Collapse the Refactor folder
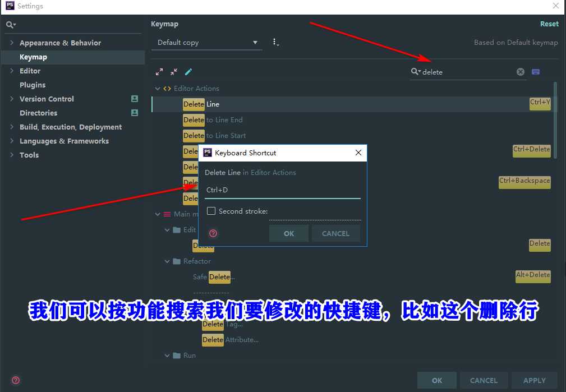This screenshot has height=392, width=566. (167, 261)
